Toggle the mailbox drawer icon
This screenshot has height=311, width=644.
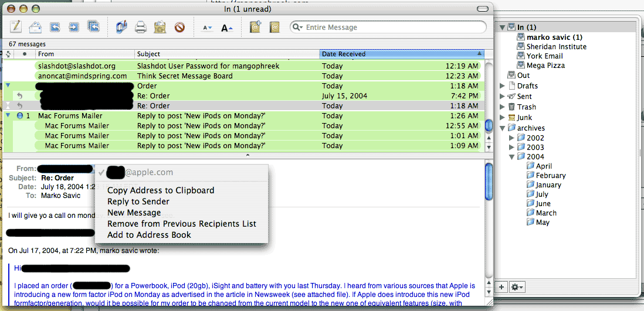121,28
